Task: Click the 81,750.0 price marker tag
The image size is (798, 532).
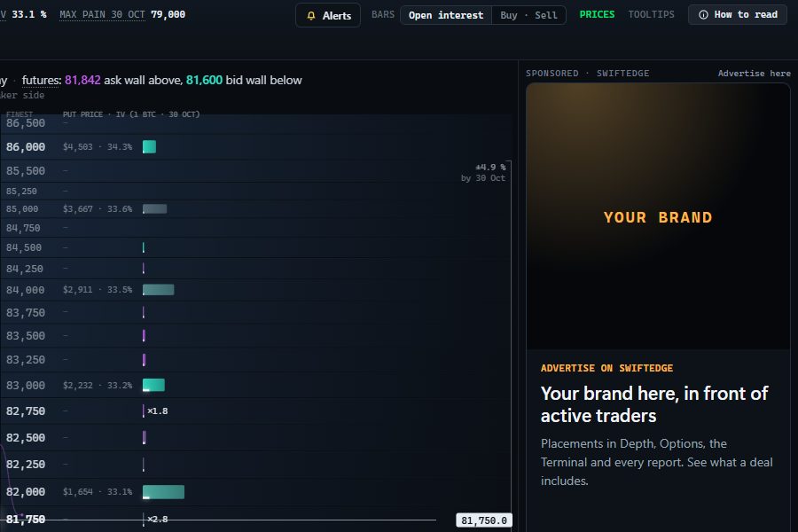Action: point(484,520)
